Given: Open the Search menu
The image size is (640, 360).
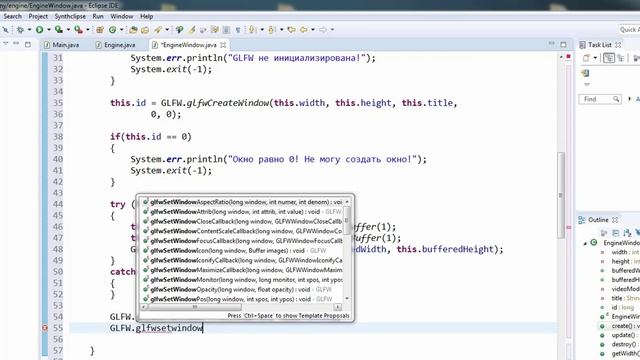Looking at the screenshot, I should point(12,16).
